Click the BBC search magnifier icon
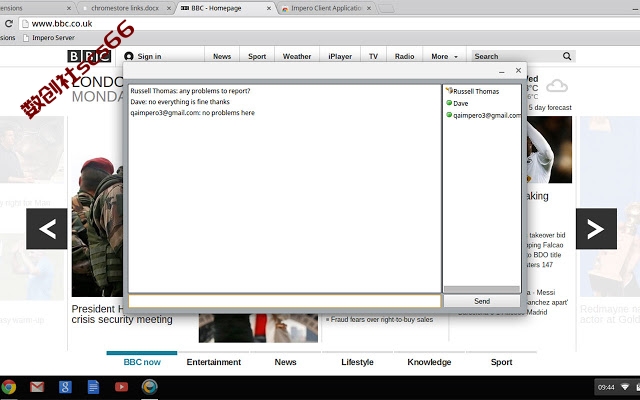Image resolution: width=640 pixels, height=400 pixels. tap(567, 56)
